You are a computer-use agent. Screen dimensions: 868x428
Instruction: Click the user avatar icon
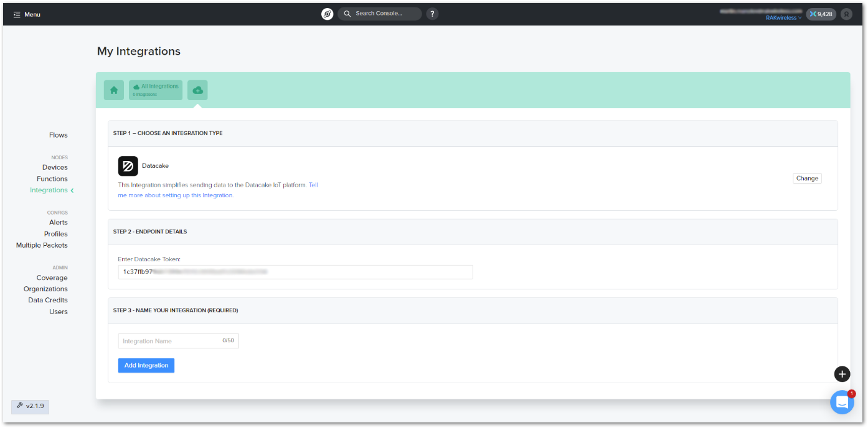tap(846, 14)
